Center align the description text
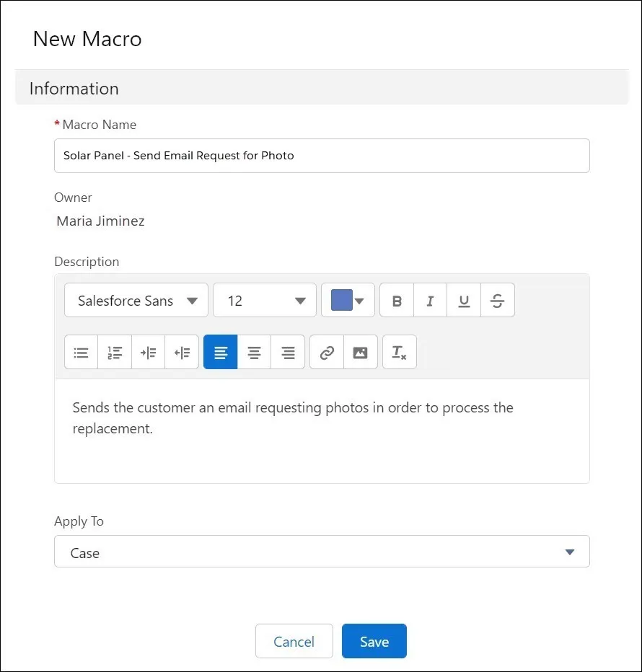642x672 pixels. click(x=254, y=353)
